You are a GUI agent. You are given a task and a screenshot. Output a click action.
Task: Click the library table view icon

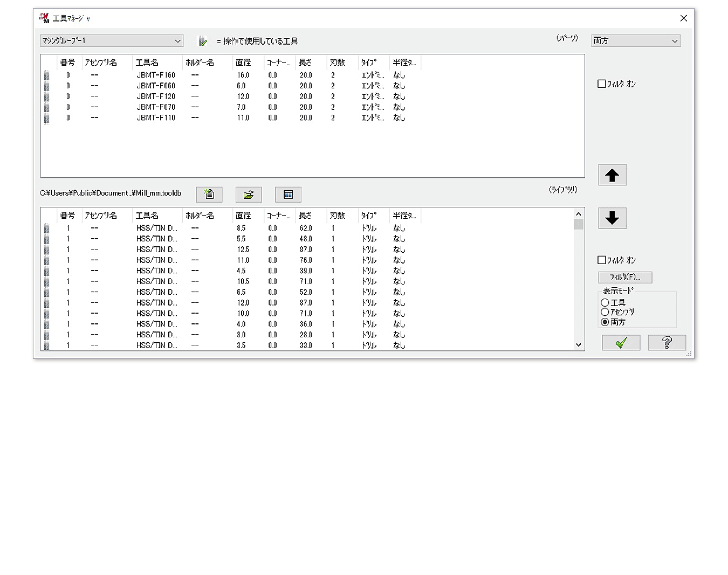coord(288,195)
